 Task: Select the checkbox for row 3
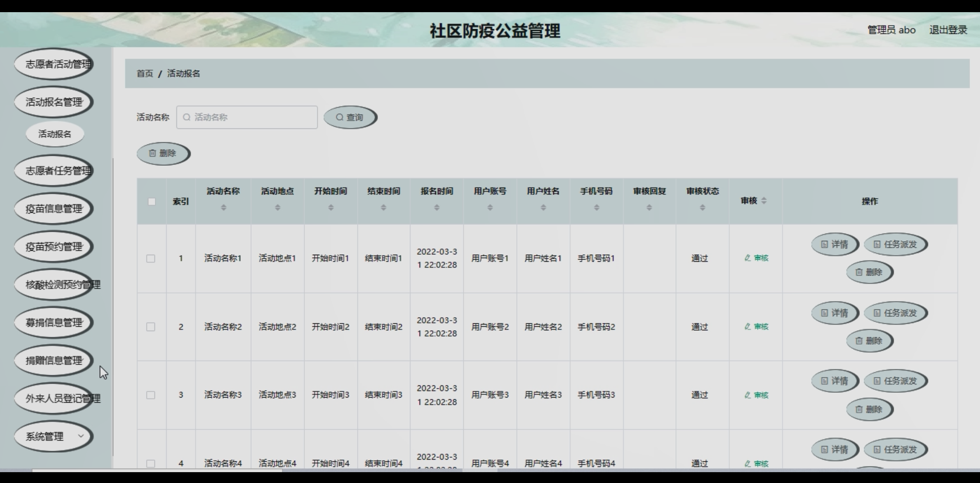(x=151, y=395)
